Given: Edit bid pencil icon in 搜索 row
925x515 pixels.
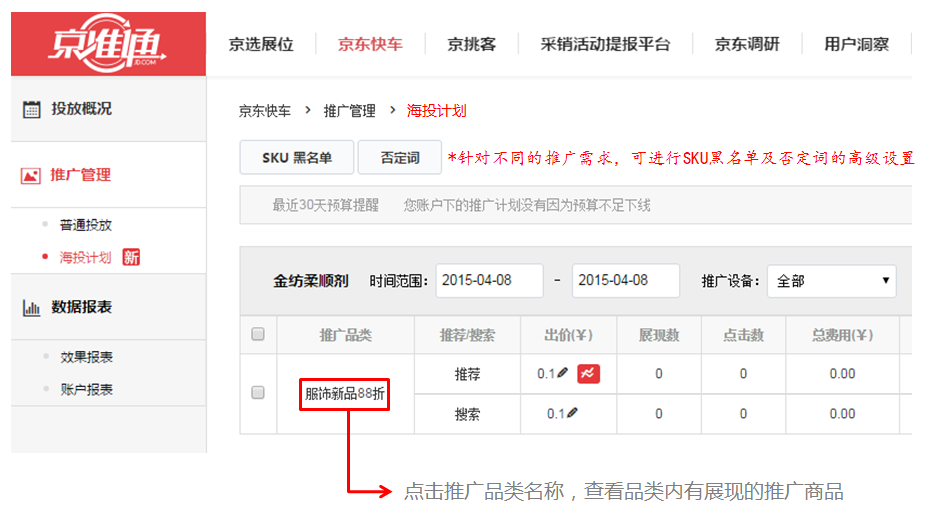Looking at the screenshot, I should pyautogui.click(x=572, y=413).
